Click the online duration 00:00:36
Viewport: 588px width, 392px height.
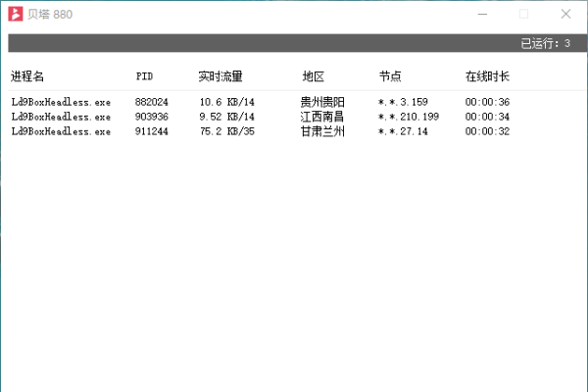487,102
